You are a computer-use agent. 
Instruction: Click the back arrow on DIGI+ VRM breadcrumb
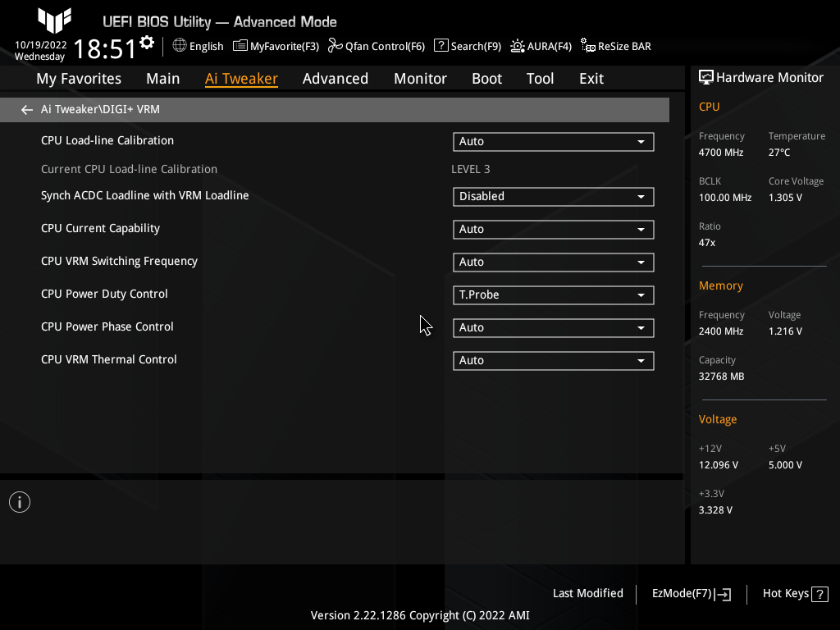[26, 109]
